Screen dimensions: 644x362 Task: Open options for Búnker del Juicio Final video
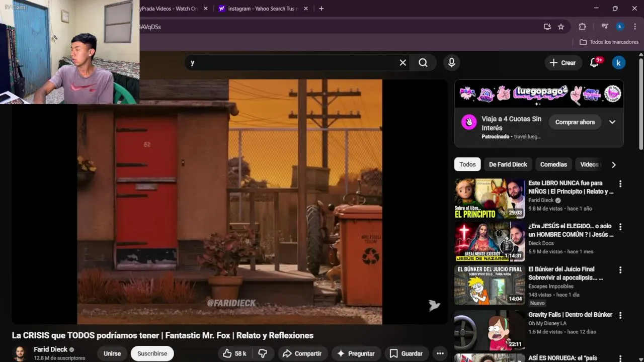point(620,270)
